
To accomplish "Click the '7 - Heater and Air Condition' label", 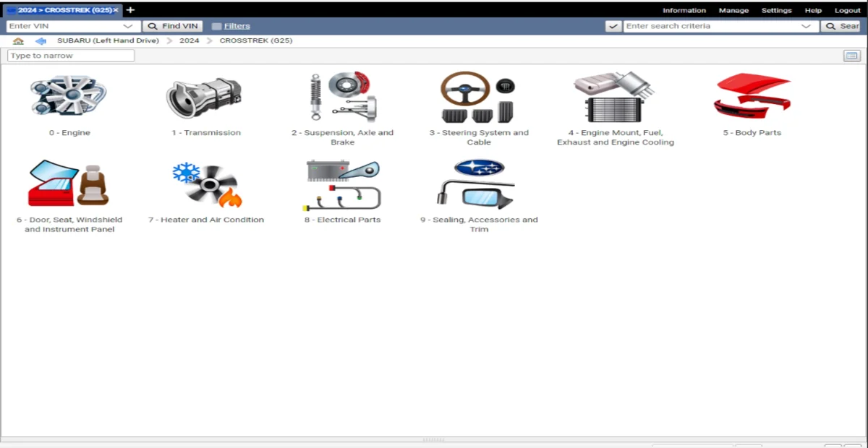I will [206, 220].
